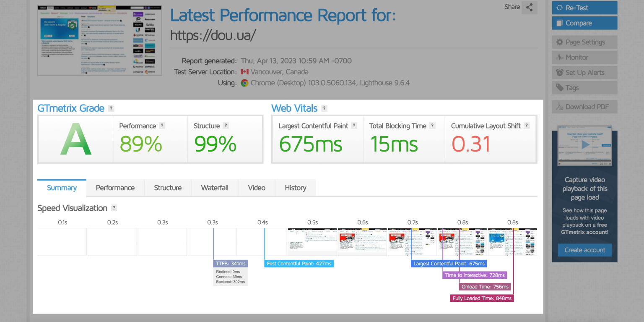Viewport: 644px width, 322px height.
Task: Click the Fully Loaded Time marker
Action: coord(482,298)
